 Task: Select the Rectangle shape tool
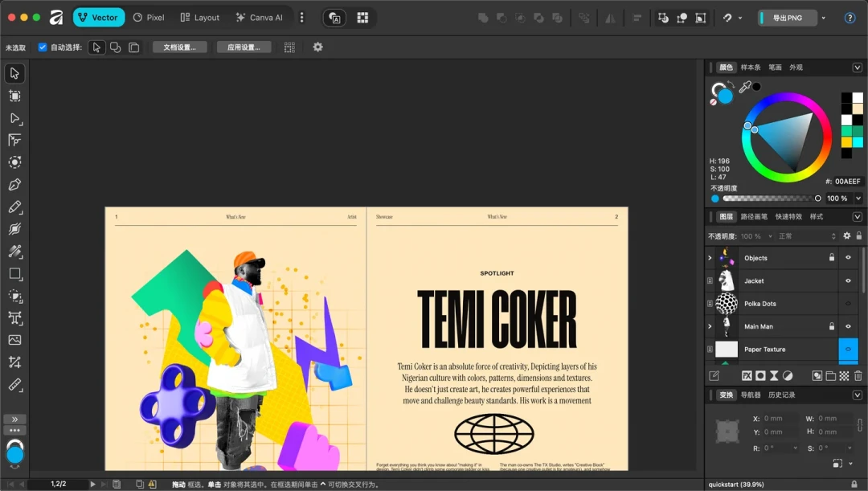point(15,274)
